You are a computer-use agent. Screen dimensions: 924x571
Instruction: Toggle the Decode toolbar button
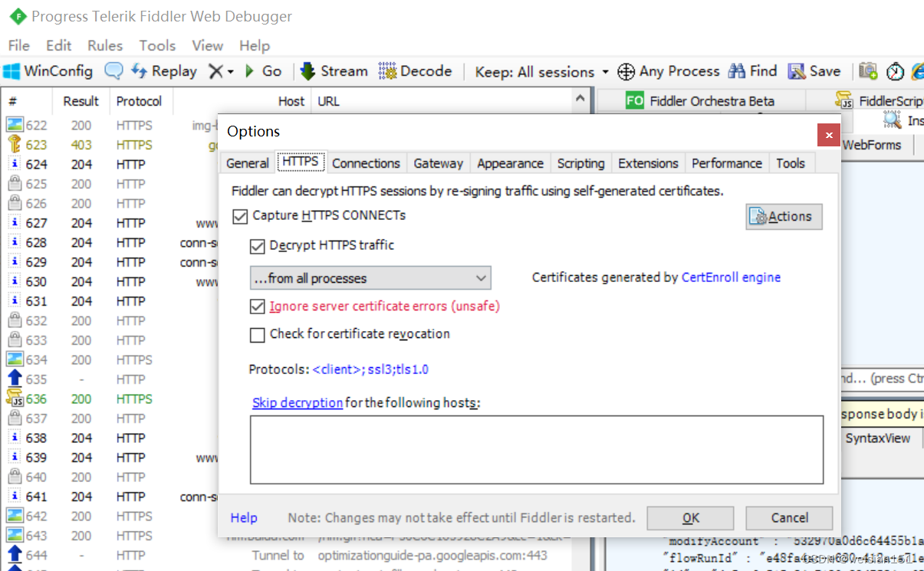point(416,71)
